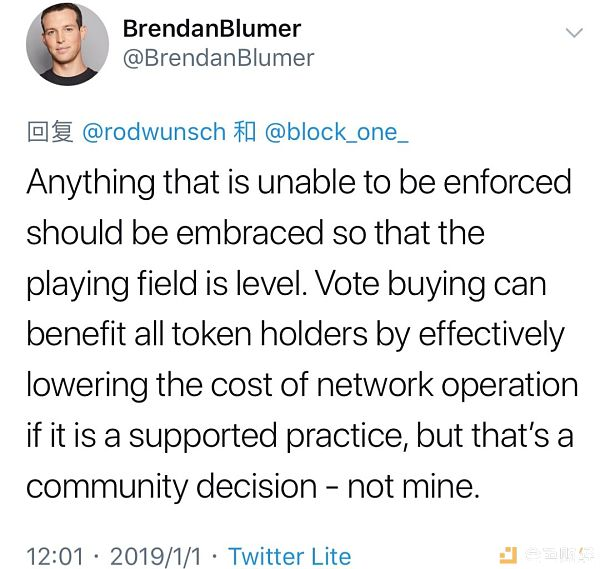Image resolution: width=600 pixels, height=569 pixels.
Task: Click the closing words "not mine."
Action: [x=413, y=487]
